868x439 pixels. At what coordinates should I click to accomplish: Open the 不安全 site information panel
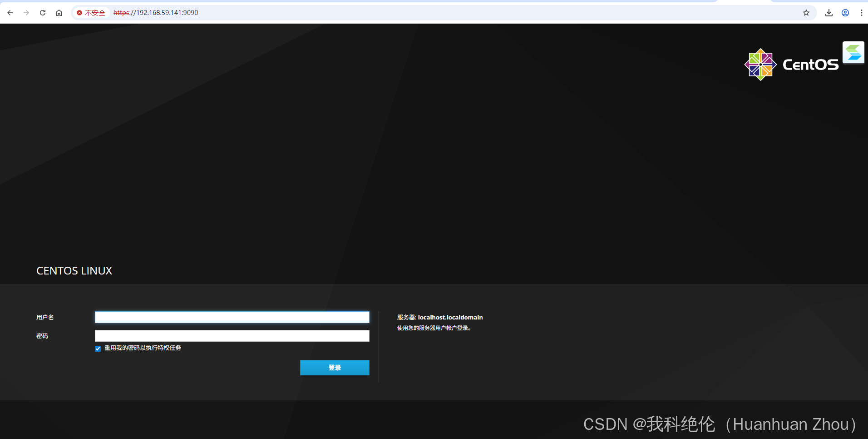coord(91,13)
